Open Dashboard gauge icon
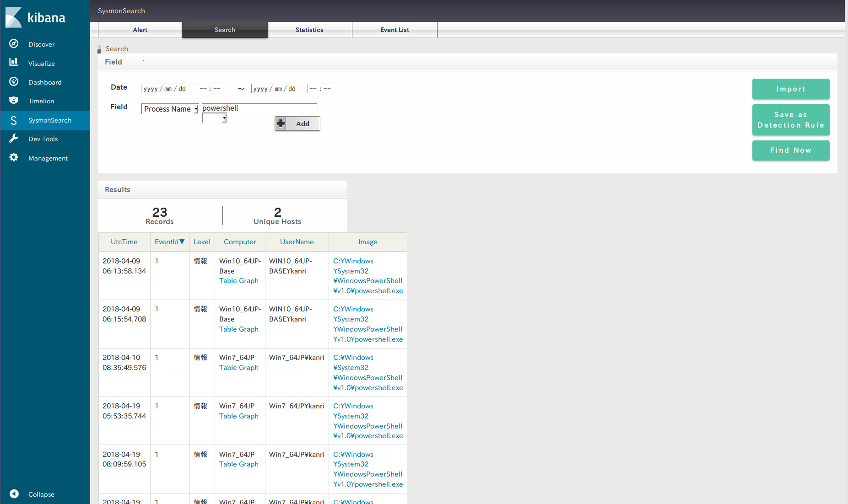The height and width of the screenshot is (504, 848). click(x=14, y=81)
